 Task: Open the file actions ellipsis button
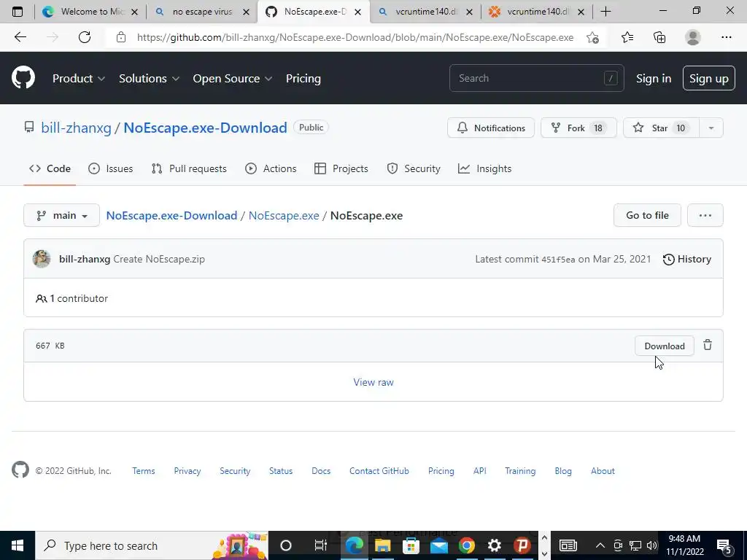tap(705, 215)
